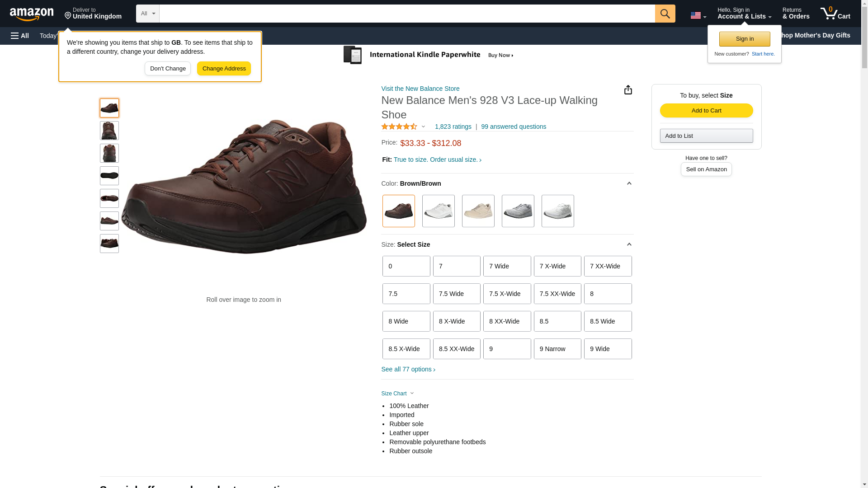Choose the beige shoe color swatch
The image size is (868, 488).
point(478,211)
